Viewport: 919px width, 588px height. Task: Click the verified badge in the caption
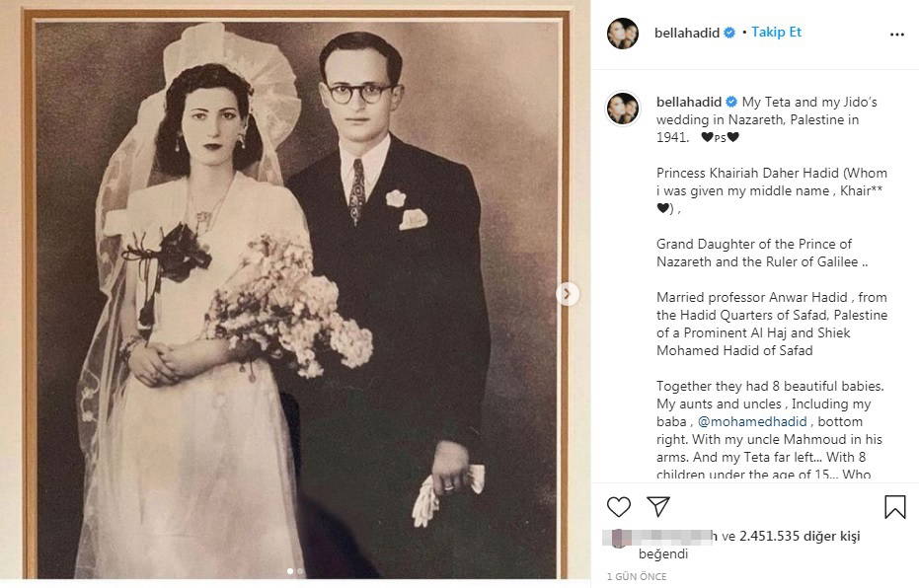(730, 102)
